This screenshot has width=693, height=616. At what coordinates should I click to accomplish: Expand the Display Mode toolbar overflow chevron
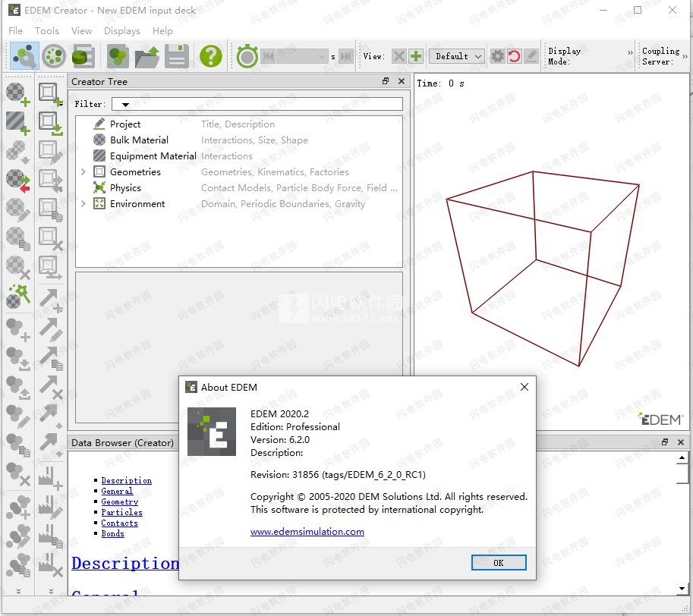(x=630, y=52)
